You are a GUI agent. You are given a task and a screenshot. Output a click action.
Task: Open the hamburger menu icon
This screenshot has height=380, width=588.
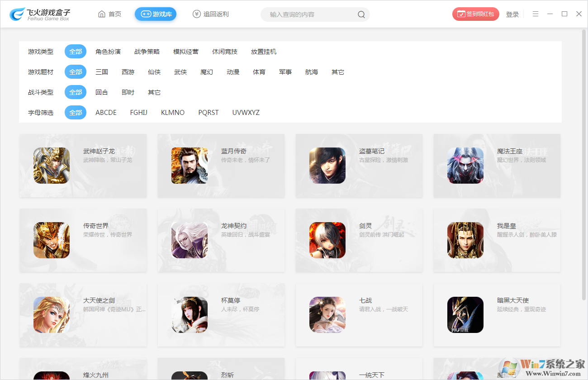536,14
